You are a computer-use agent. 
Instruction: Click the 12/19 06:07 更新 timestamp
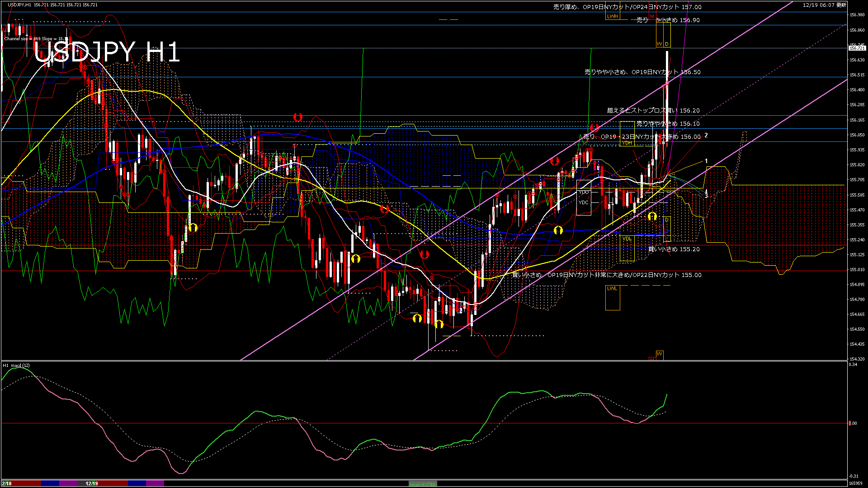click(x=824, y=5)
